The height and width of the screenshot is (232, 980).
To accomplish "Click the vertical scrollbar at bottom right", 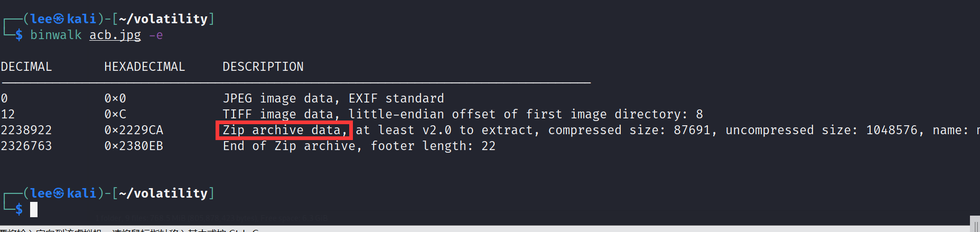I will click(975, 224).
